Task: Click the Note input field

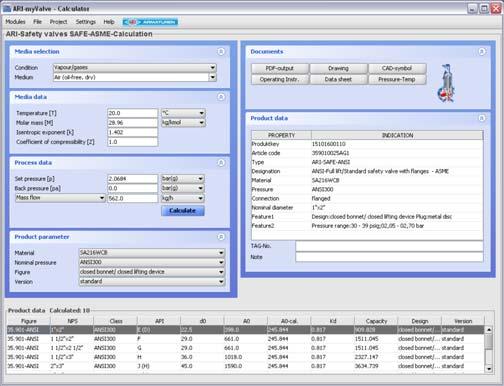Action: (x=389, y=257)
